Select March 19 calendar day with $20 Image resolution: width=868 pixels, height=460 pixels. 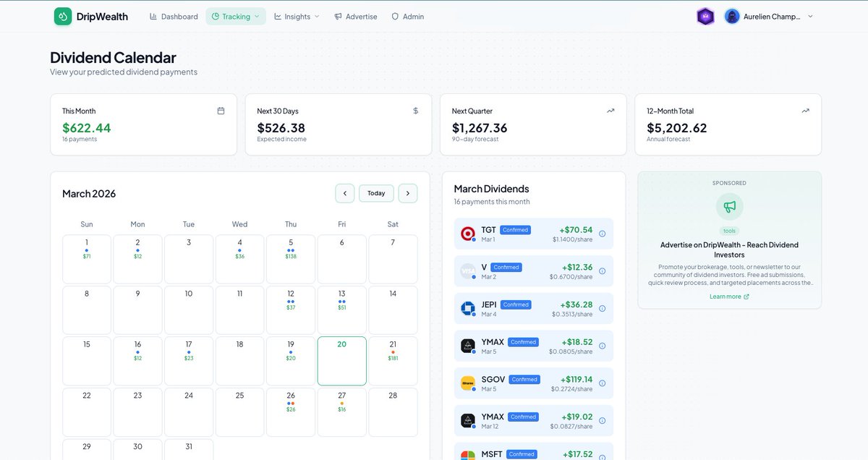(291, 361)
